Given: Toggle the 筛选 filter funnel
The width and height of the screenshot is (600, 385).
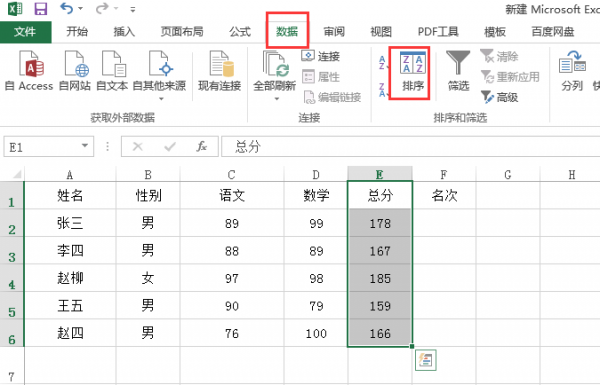Looking at the screenshot, I should tap(458, 72).
